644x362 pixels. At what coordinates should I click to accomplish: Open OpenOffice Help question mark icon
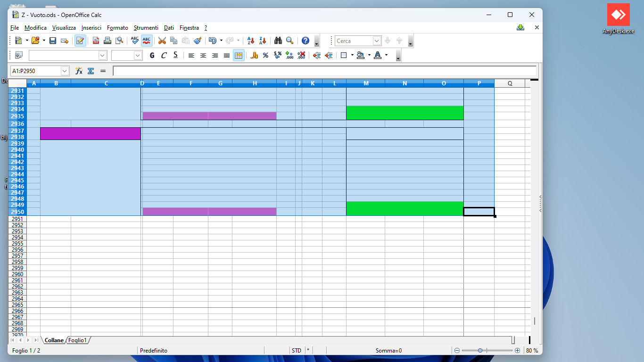coord(305,41)
